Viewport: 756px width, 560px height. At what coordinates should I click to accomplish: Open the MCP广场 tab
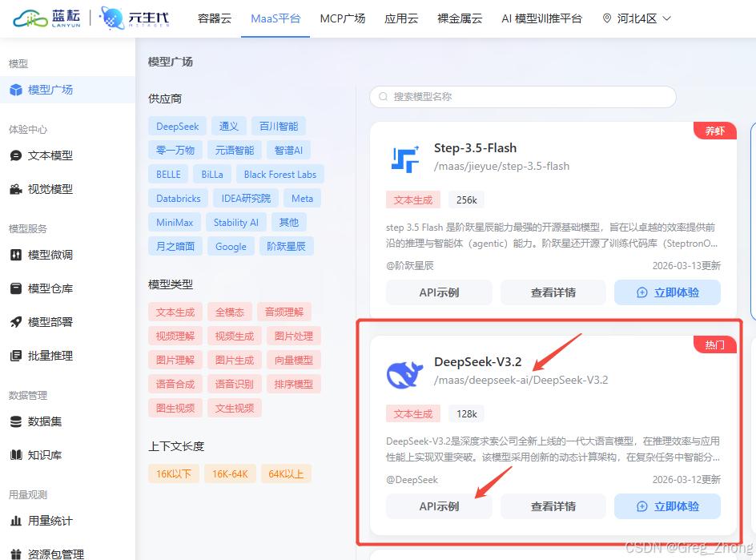[343, 18]
